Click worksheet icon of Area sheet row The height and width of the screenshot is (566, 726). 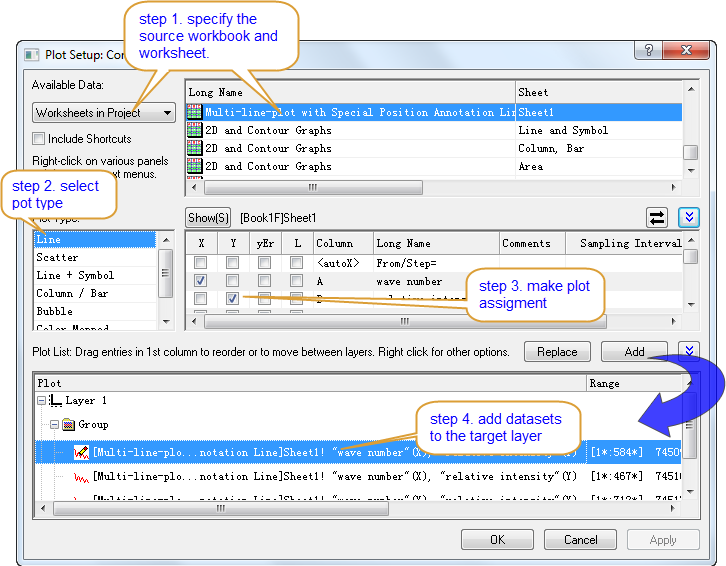[x=194, y=166]
